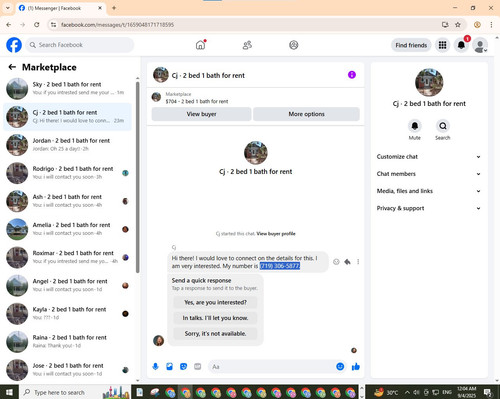Click the More options button
Viewport: 500px width, 399px height.
306,114
